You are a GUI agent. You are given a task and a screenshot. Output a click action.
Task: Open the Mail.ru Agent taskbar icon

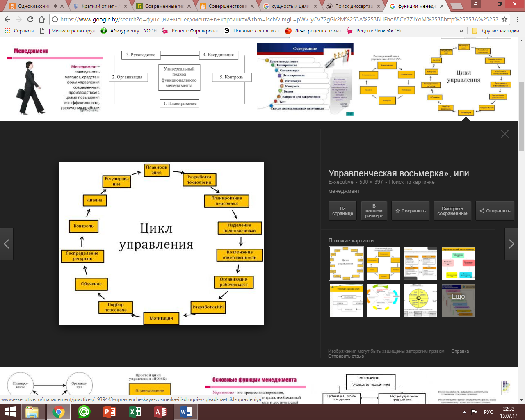(x=84, y=412)
